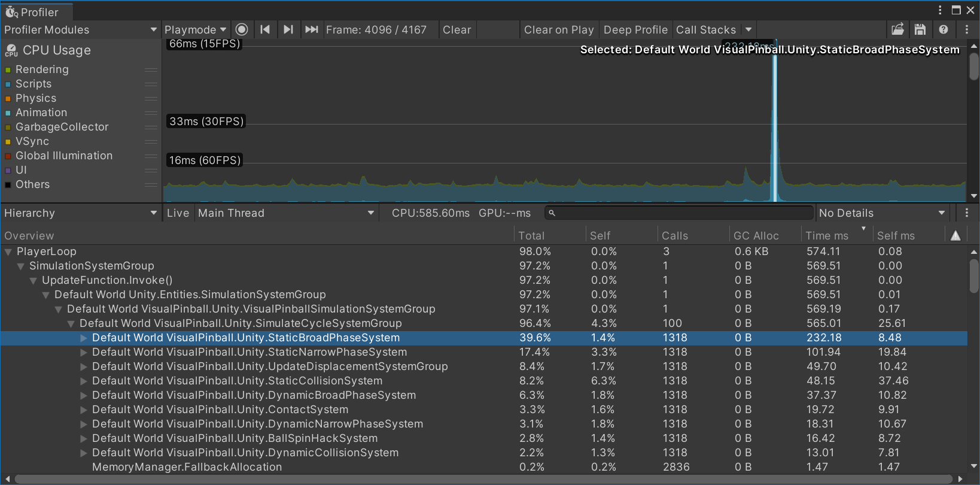
Task: Toggle the Rendering category color box
Action: point(8,70)
